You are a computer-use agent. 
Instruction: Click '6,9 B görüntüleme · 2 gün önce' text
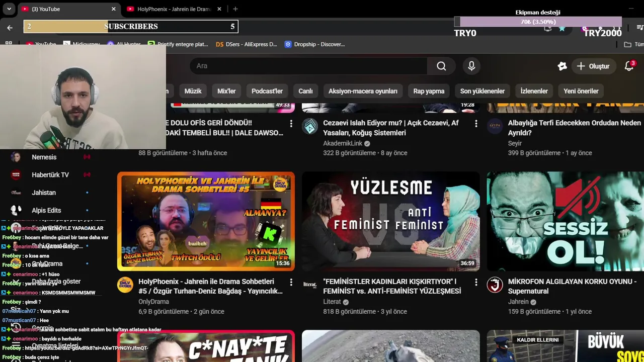[181, 312]
